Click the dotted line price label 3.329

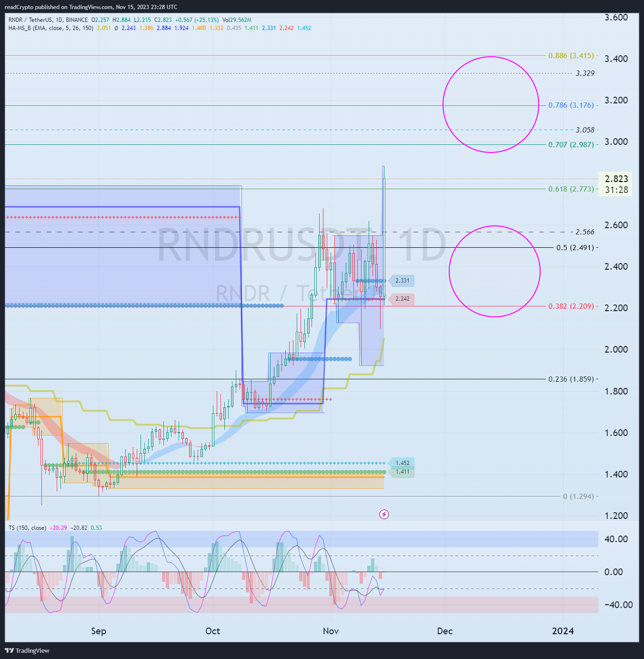click(x=585, y=73)
